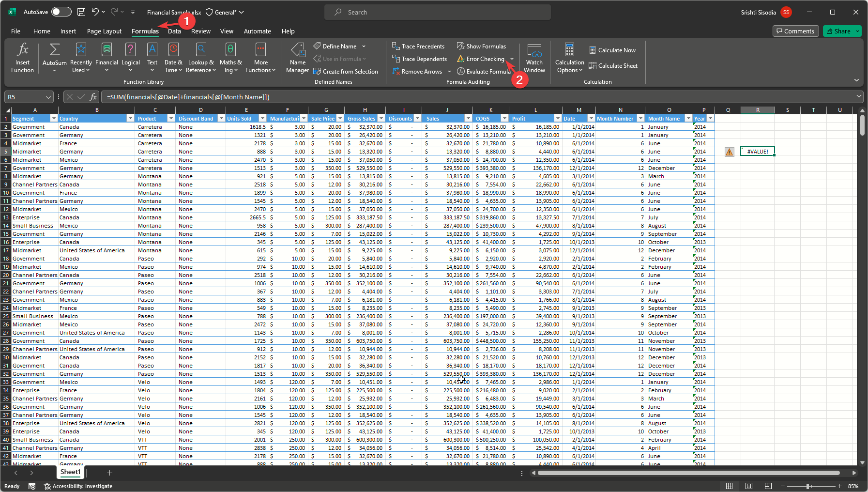Viewport: 868px width, 492px height.
Task: Switch to the Data ribbon tab
Action: tap(174, 31)
